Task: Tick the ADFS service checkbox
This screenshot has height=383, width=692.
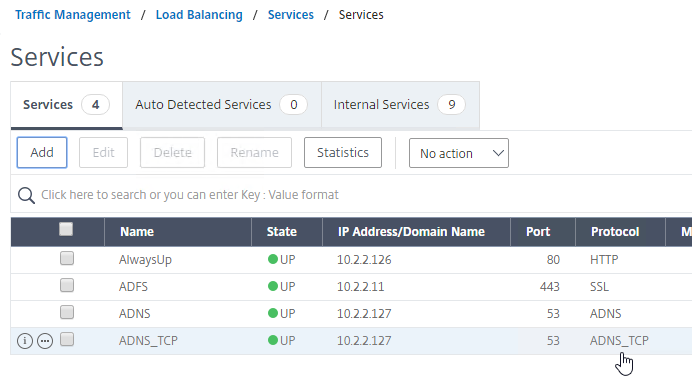Action: coord(67,285)
